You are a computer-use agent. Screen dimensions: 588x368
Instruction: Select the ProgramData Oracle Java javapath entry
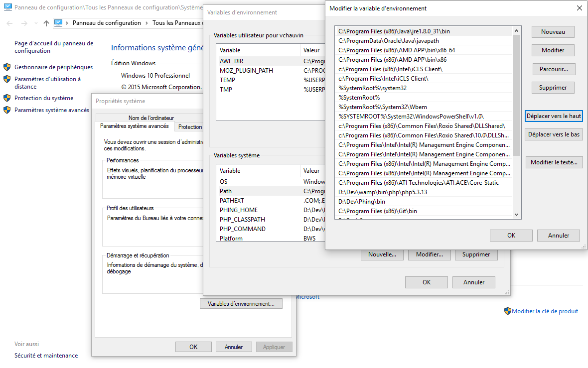coord(424,41)
